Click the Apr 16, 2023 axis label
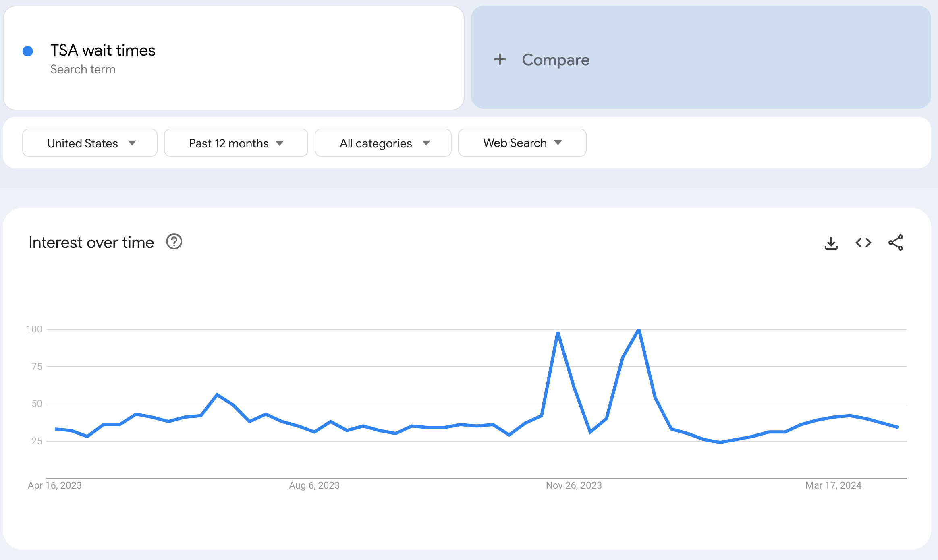 click(55, 485)
